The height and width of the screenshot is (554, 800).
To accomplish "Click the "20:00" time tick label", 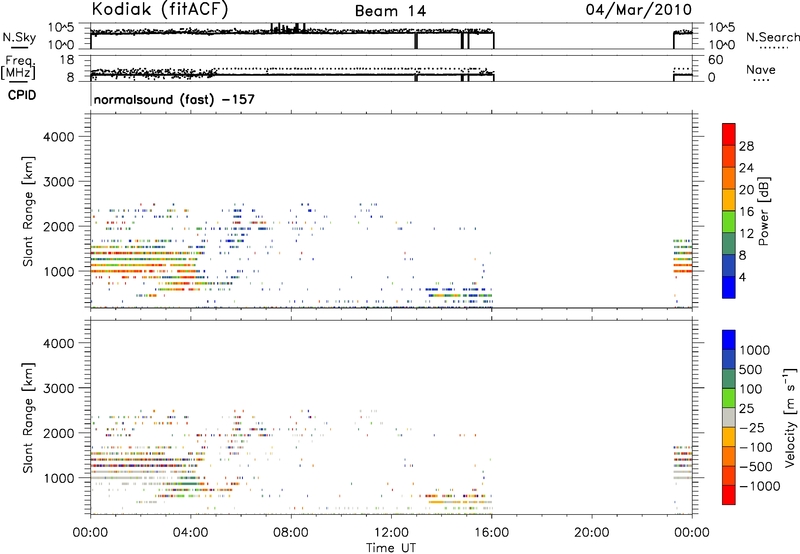I will pyautogui.click(x=592, y=533).
